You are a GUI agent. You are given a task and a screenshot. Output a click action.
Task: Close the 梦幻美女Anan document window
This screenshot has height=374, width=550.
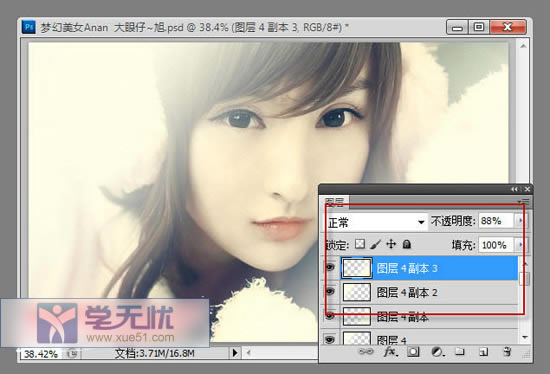508,27
